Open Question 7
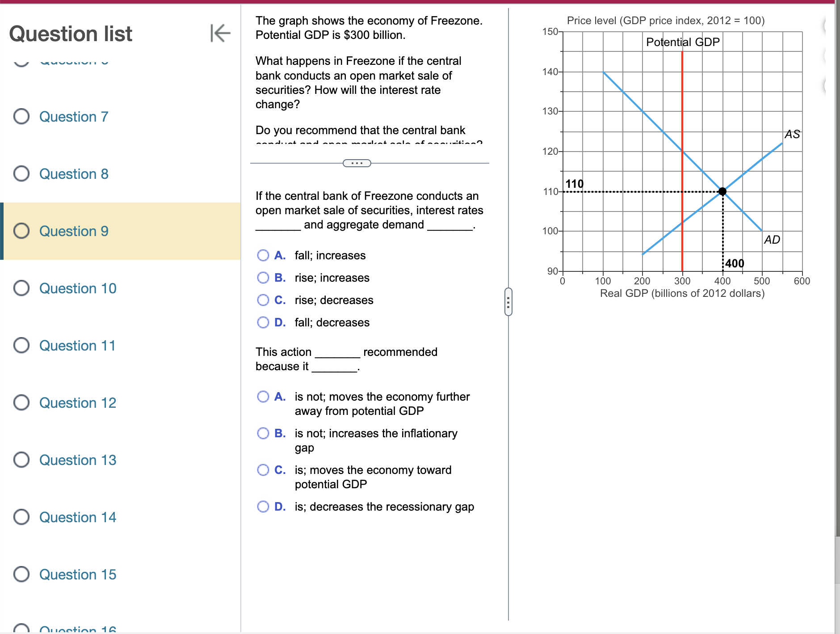Image resolution: width=840 pixels, height=634 pixels. [x=74, y=117]
